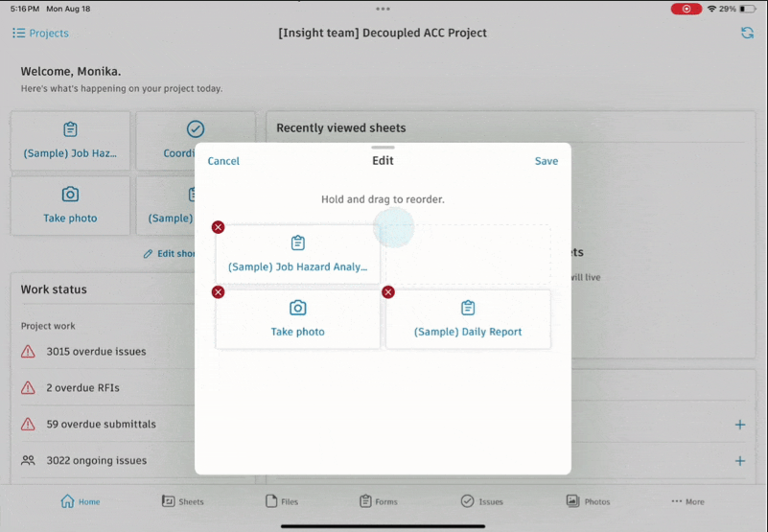Select the Take photo card in Edit dialog
This screenshot has width=768, height=532.
[298, 319]
